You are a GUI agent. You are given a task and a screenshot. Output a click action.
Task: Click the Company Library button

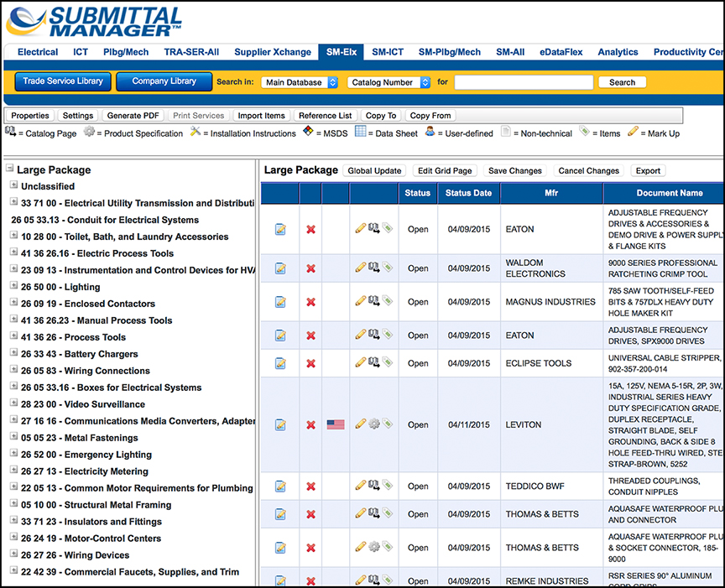[164, 81]
